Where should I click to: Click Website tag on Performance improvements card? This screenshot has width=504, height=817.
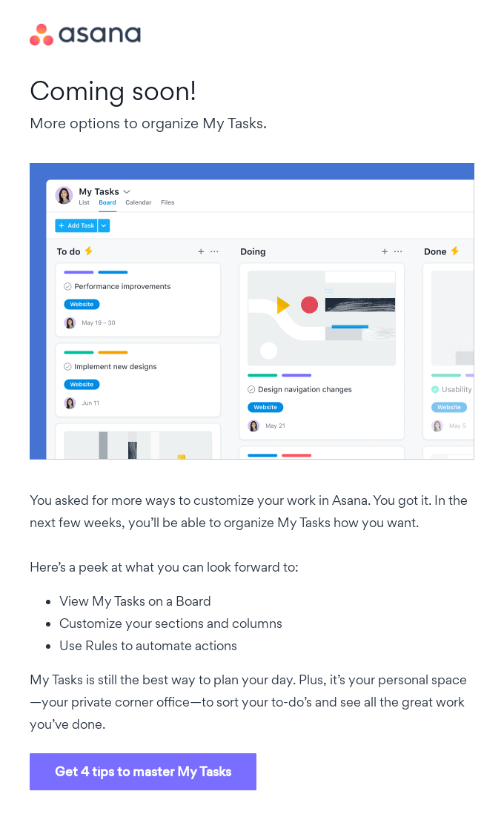pos(82,304)
